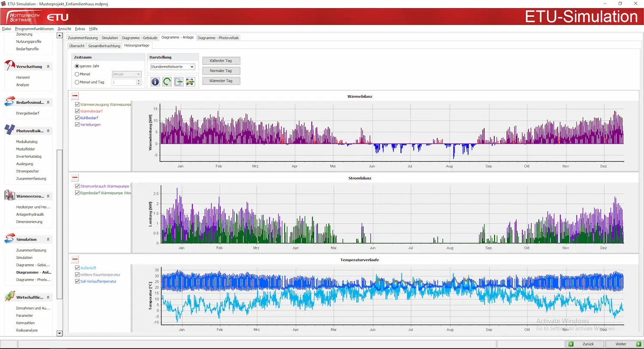Open Stromspeicher in the sidebar
The height and width of the screenshot is (349, 644).
(27, 171)
